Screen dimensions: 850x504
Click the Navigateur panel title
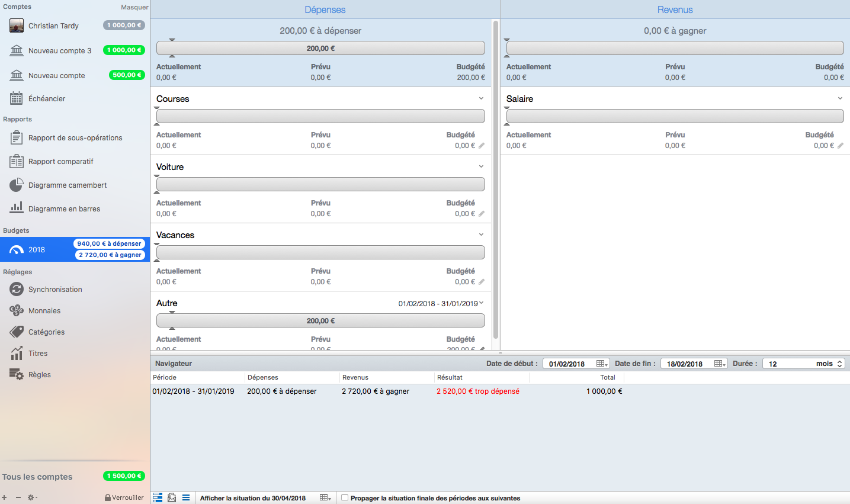174,364
